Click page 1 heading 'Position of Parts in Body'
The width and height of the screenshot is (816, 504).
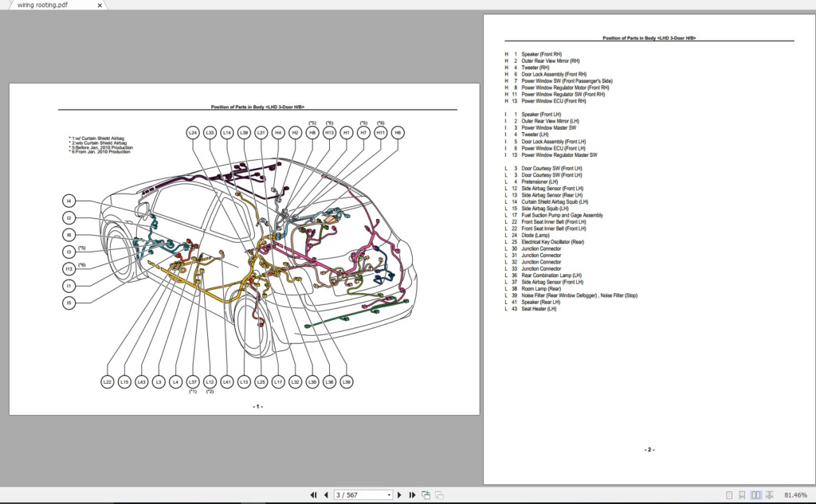coord(257,107)
